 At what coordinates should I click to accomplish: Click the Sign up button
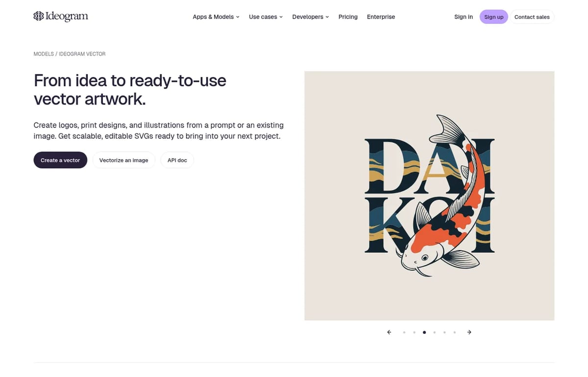494,17
